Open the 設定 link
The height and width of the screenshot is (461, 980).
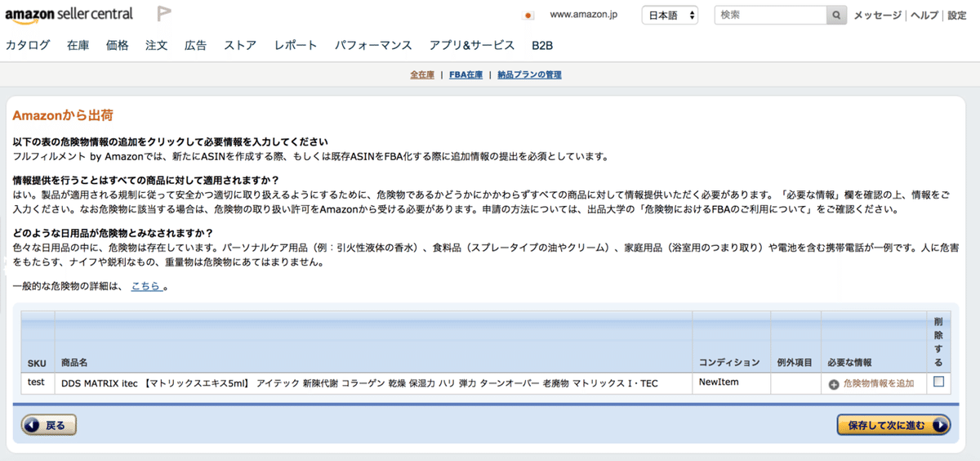click(957, 16)
